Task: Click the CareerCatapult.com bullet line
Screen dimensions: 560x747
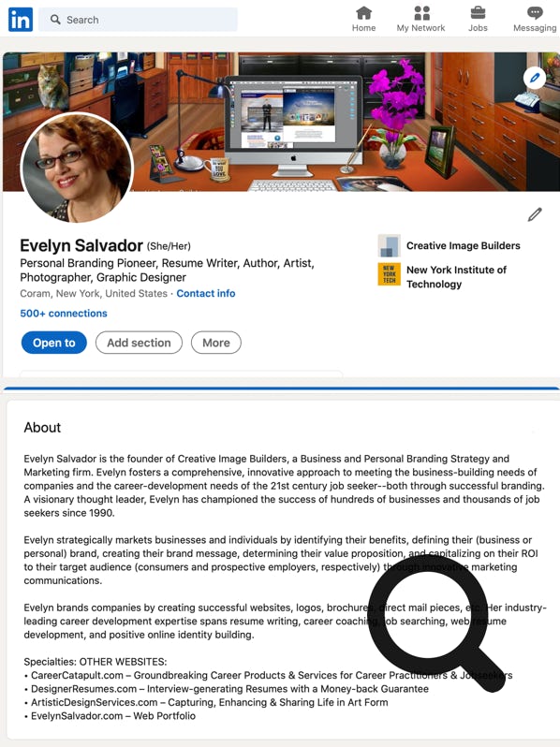Action: point(269,675)
